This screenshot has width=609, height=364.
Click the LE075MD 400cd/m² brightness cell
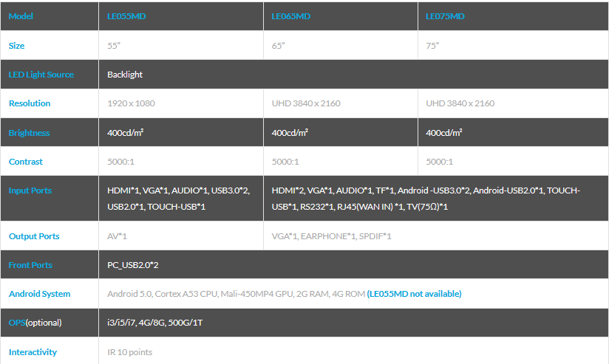pos(444,133)
